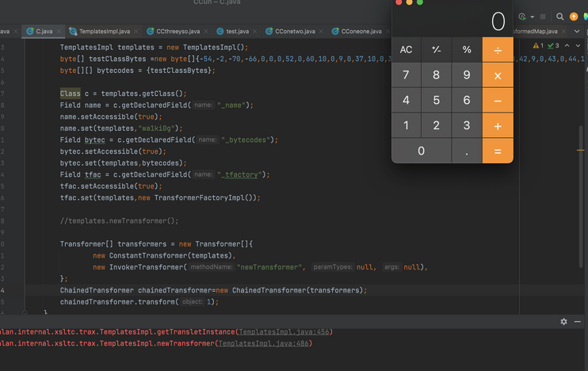This screenshot has width=588, height=371.
Task: Click the "wa1ki0g" string literal
Action: click(x=156, y=128)
